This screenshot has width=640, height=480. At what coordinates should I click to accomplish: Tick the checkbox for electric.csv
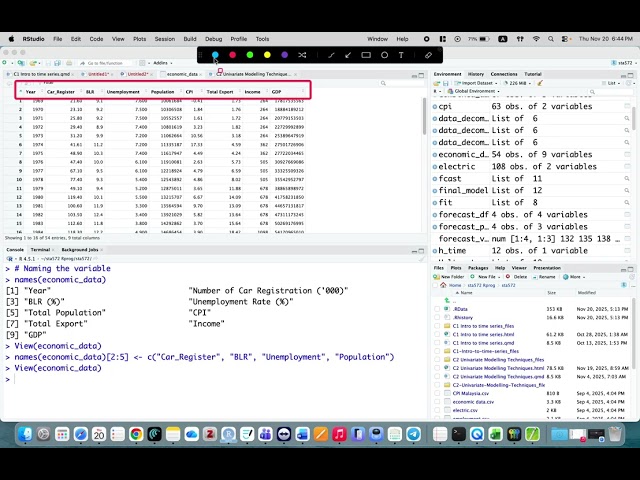pyautogui.click(x=437, y=410)
